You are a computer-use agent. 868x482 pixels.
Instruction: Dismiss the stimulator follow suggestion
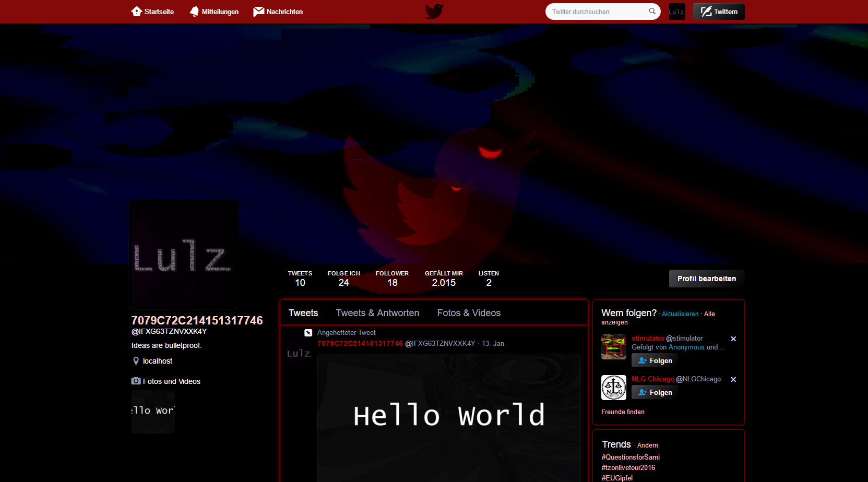tap(733, 339)
